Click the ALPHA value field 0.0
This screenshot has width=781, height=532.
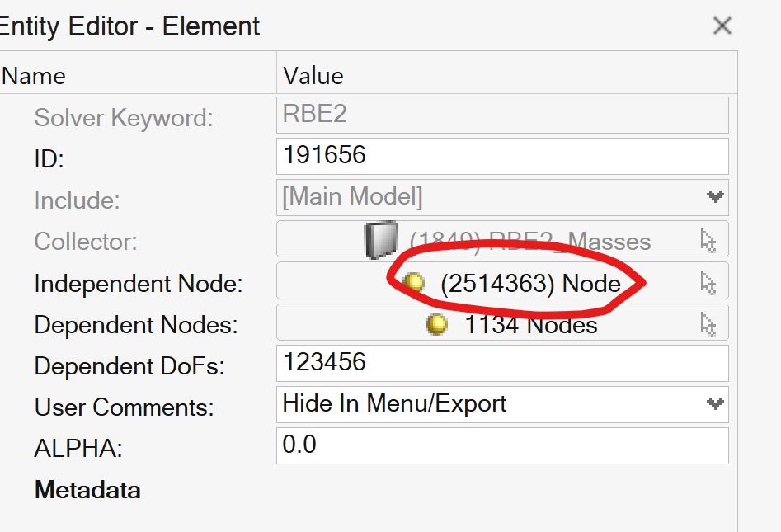click(502, 446)
